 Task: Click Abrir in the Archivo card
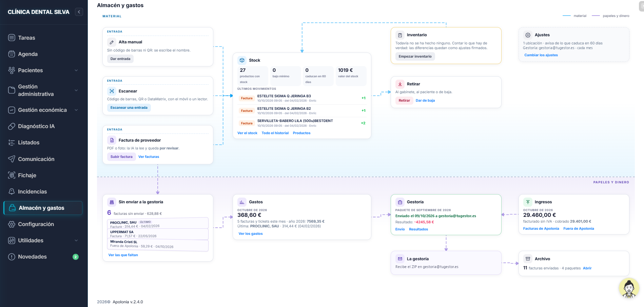coord(587,268)
